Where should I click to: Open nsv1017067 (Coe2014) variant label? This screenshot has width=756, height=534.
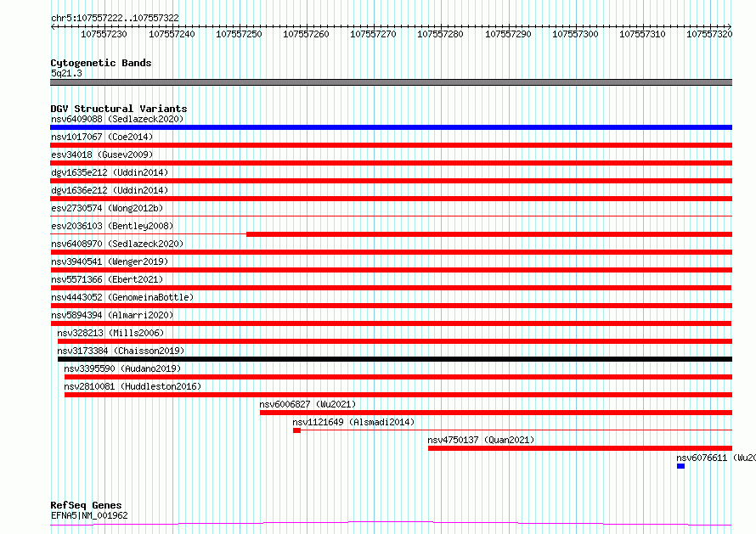[x=102, y=137]
